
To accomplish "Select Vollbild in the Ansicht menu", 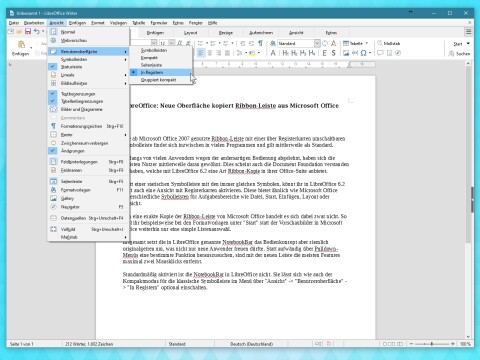I will tap(88, 229).
